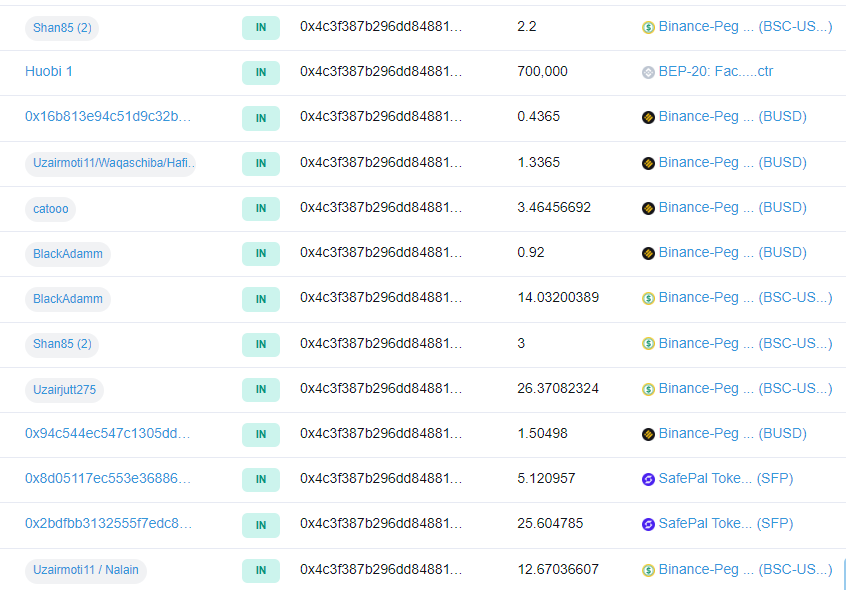The height and width of the screenshot is (590, 846).
Task: Open sender address 0x94c544ec547c1305dd...
Action: (x=107, y=434)
